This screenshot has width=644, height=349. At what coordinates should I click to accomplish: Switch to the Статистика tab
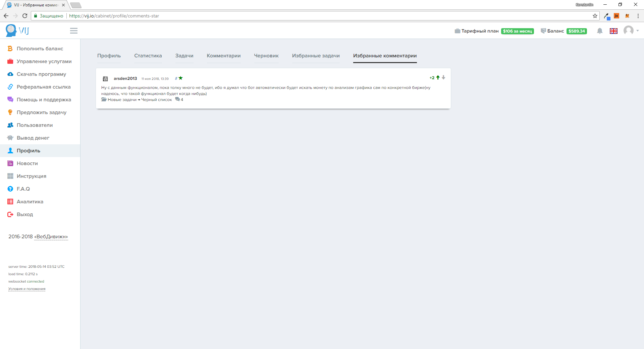[148, 56]
